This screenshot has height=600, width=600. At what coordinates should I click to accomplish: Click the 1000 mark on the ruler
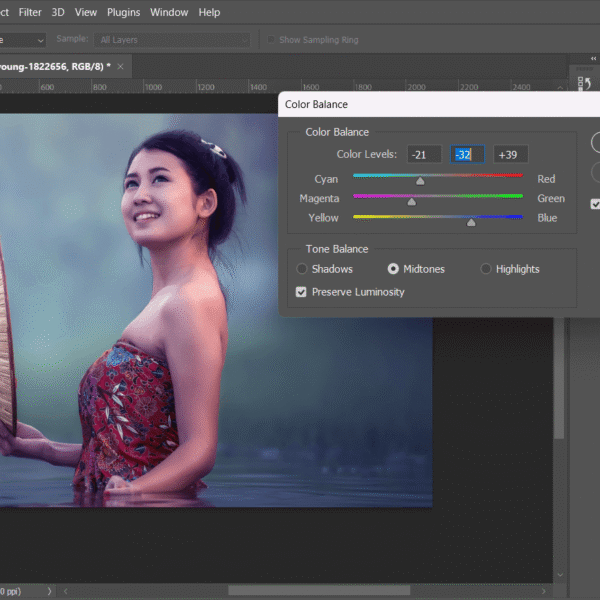pyautogui.click(x=153, y=87)
